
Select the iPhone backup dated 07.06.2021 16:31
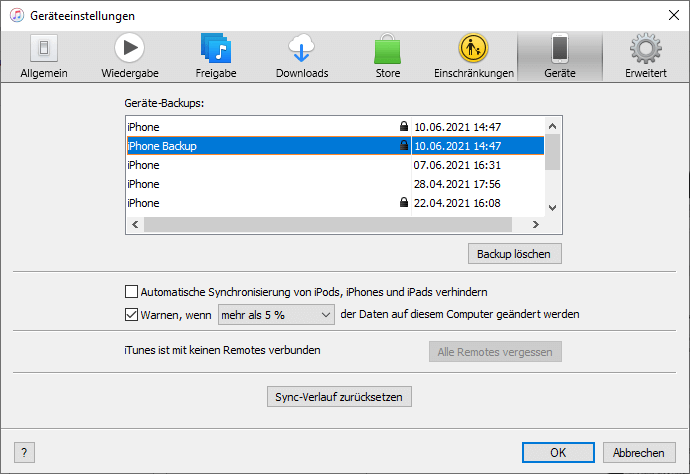335,165
